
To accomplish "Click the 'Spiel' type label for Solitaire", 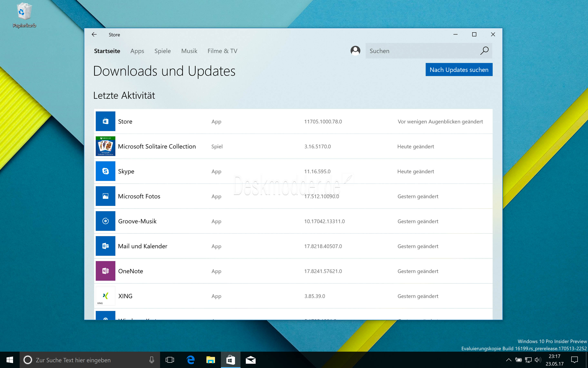I will coord(217,147).
